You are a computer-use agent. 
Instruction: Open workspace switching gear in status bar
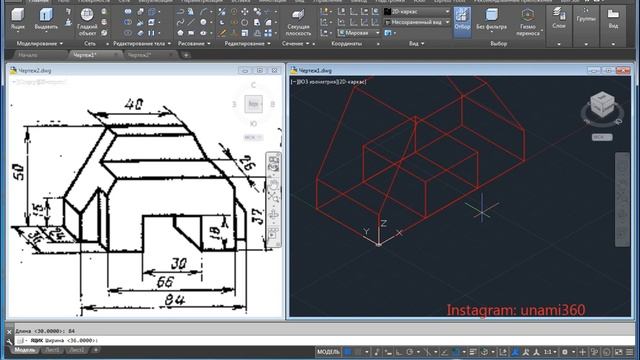coord(565,351)
